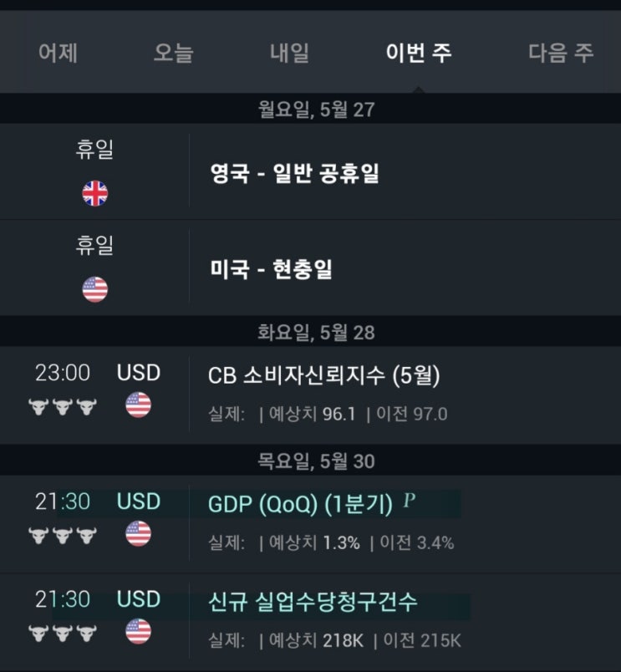
Task: Switch to the 내일 tab
Action: pos(289,53)
